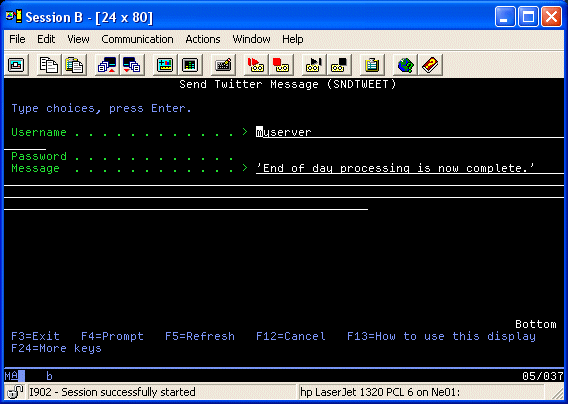Open the keyboard remap toolbar icon

pos(223,65)
